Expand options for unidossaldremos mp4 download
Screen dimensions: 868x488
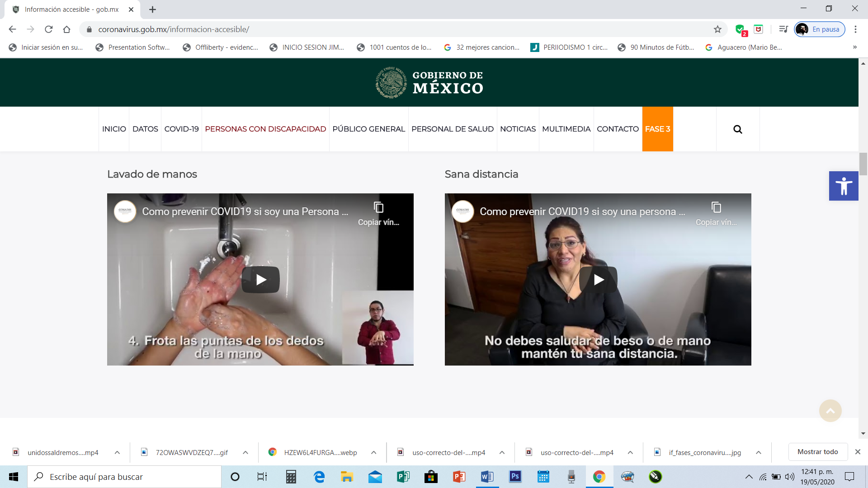(x=117, y=452)
